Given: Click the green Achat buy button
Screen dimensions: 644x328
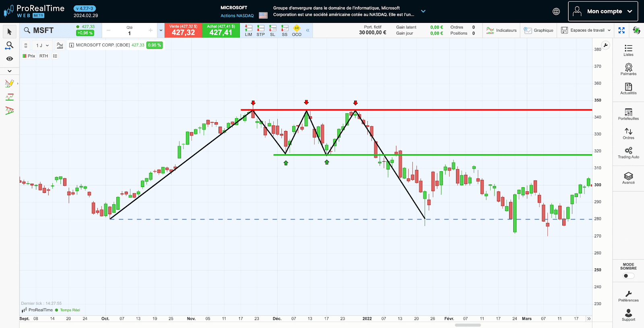Looking at the screenshot, I should 221,30.
